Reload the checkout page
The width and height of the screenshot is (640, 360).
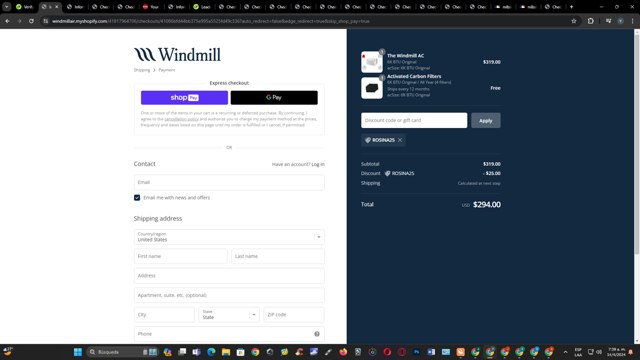31,21
